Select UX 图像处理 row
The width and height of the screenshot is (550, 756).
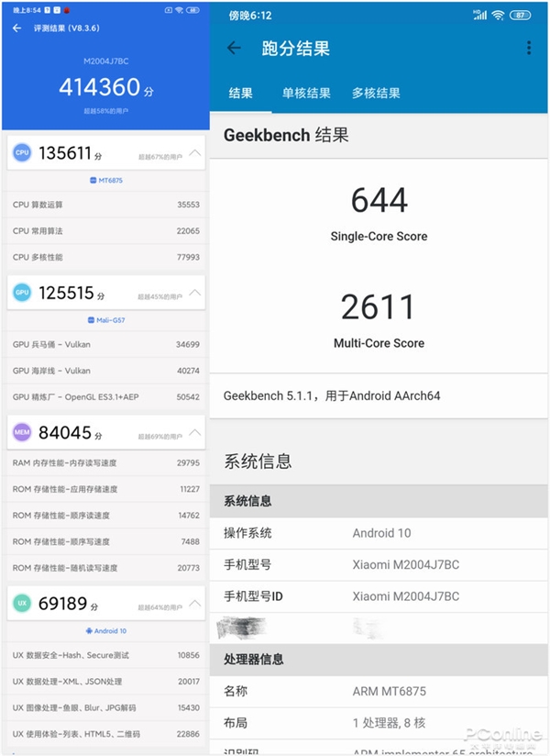coord(106,707)
